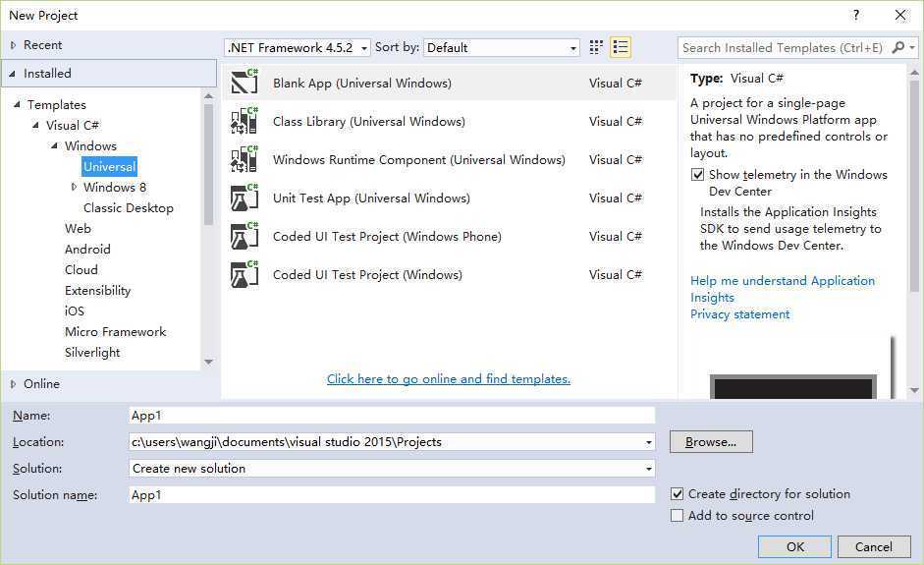Image resolution: width=924 pixels, height=565 pixels.
Task: Select the Unit Test App template icon
Action: tap(244, 197)
